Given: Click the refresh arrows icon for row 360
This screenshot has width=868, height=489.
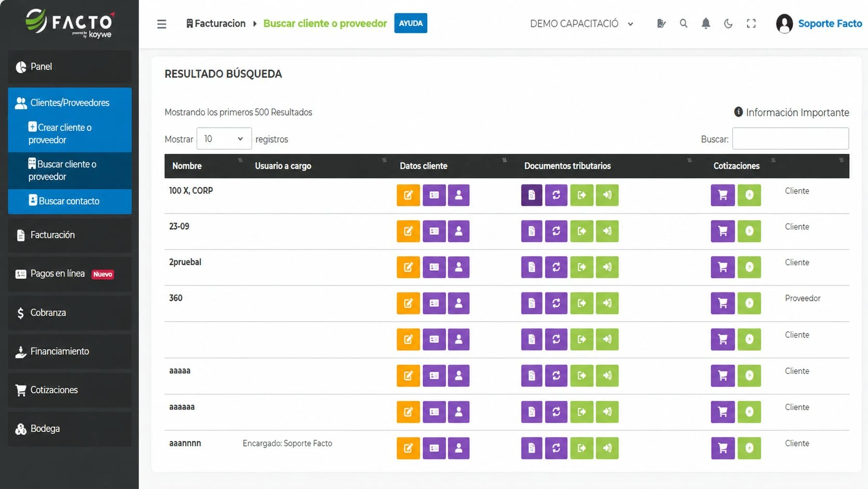Looking at the screenshot, I should 556,303.
